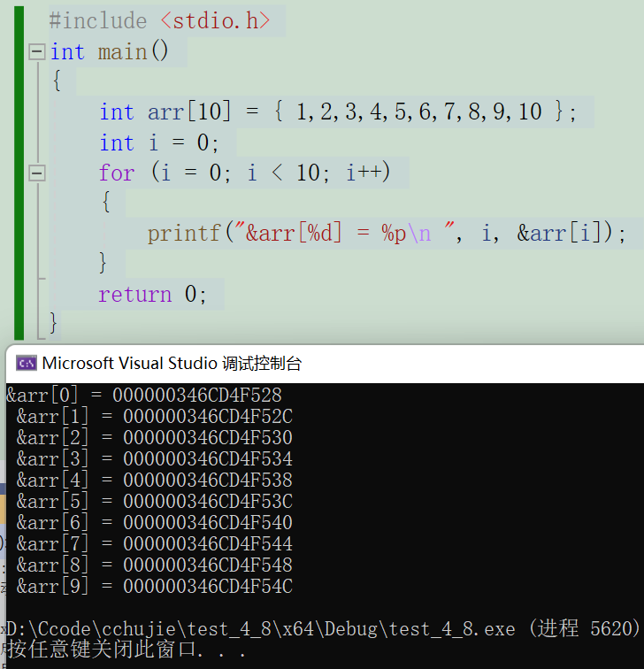This screenshot has height=669, width=644.
Task: Click console output line &arr[2]
Action: pyautogui.click(x=155, y=438)
